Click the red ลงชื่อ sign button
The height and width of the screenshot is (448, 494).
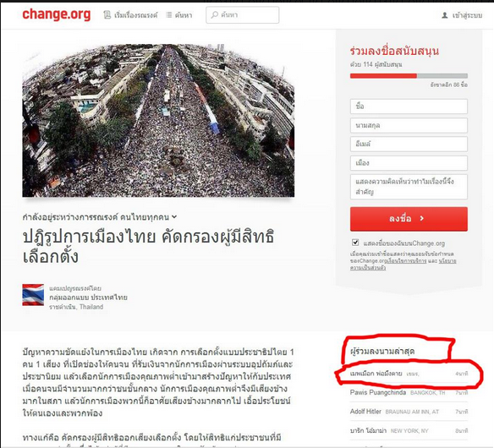[409, 219]
